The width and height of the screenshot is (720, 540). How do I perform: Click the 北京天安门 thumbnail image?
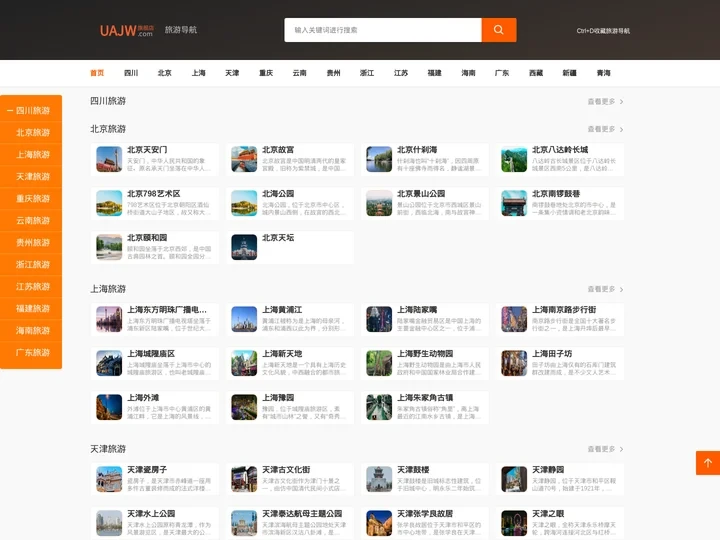pos(109,159)
